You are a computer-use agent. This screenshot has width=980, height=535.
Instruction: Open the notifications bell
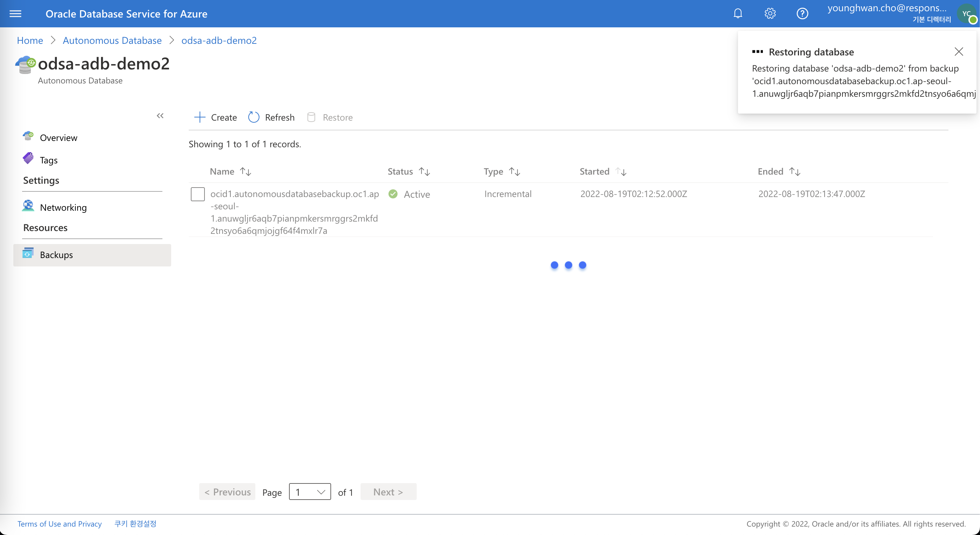(738, 14)
